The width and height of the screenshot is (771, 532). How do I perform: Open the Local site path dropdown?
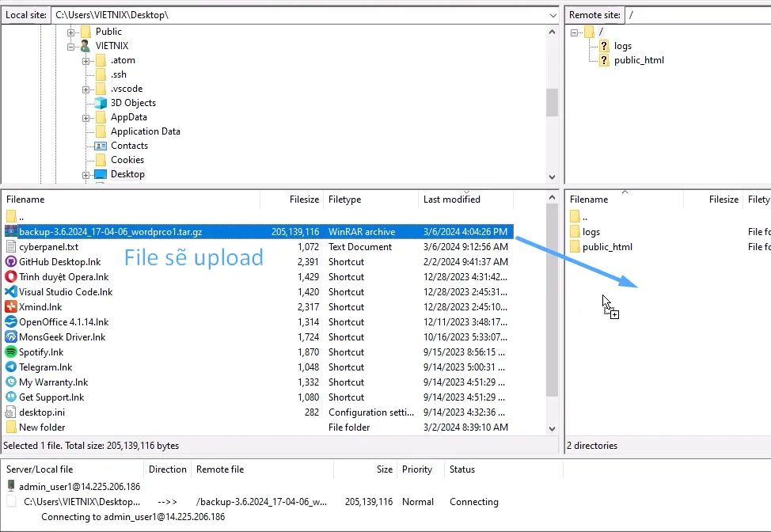tap(553, 15)
